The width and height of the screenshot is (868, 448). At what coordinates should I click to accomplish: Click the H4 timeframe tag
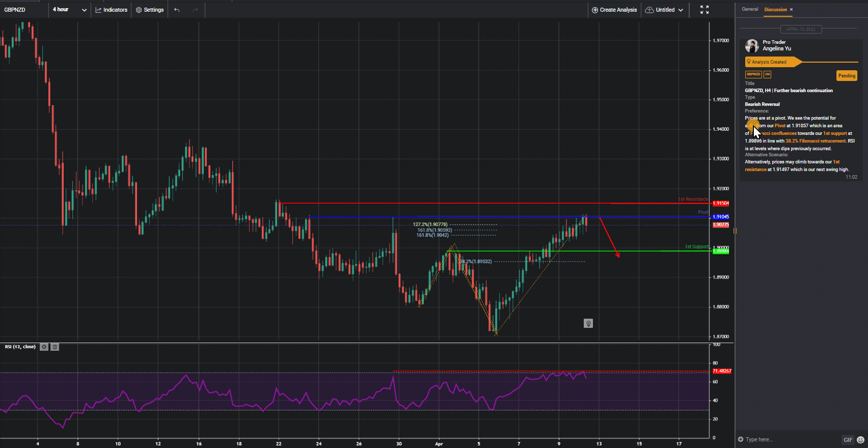coord(767,74)
